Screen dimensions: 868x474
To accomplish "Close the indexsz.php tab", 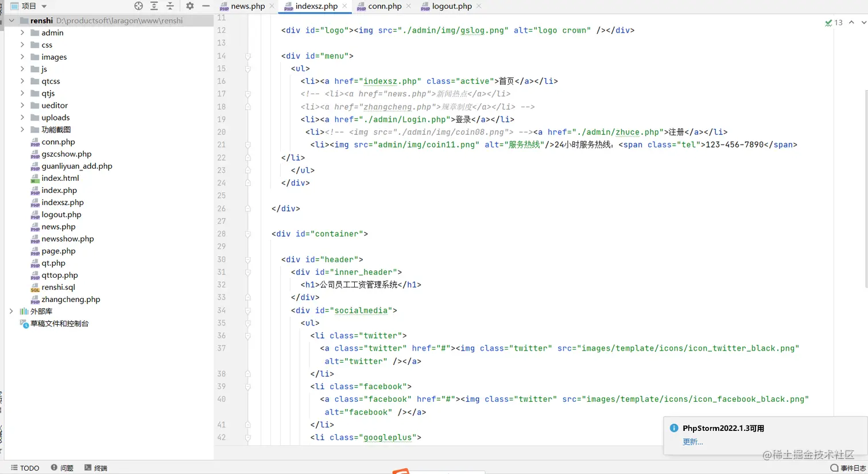I will point(345,6).
